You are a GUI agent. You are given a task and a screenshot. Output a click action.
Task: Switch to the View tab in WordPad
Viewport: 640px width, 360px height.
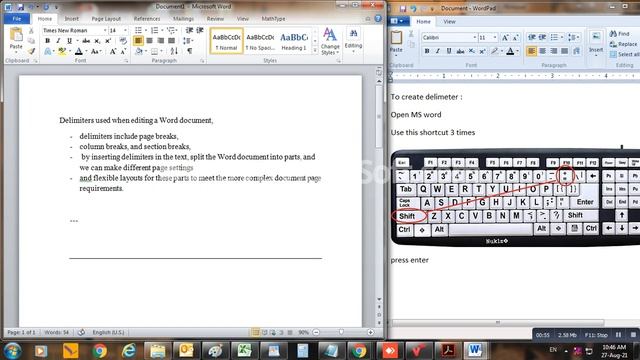point(449,22)
